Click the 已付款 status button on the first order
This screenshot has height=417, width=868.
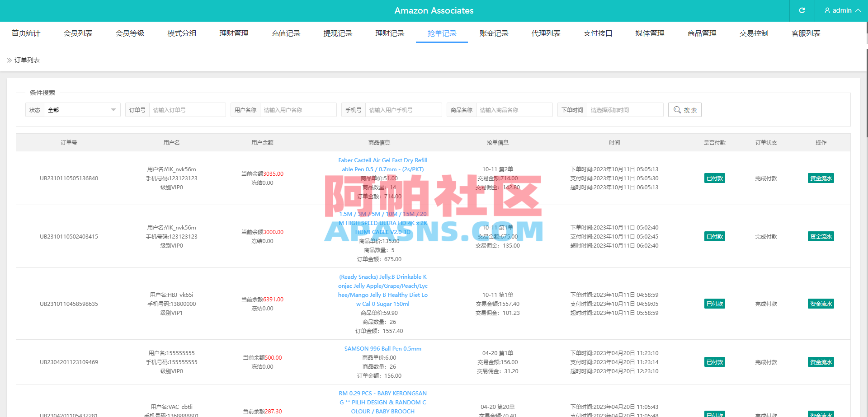(714, 178)
